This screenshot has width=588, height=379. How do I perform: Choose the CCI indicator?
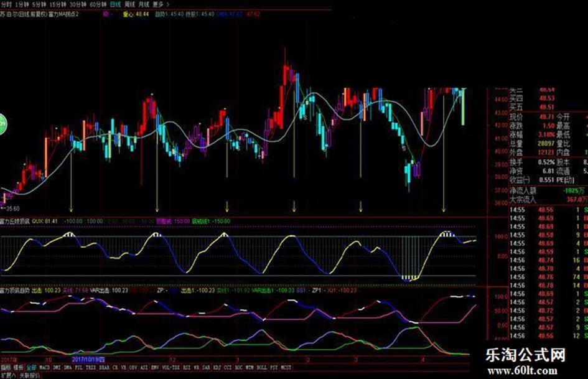point(228,368)
